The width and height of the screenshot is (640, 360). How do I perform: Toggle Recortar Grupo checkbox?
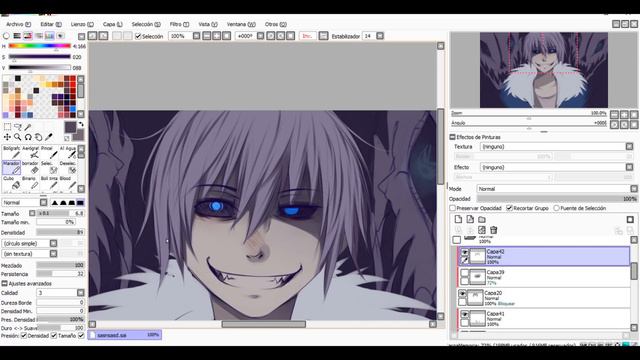tap(509, 208)
